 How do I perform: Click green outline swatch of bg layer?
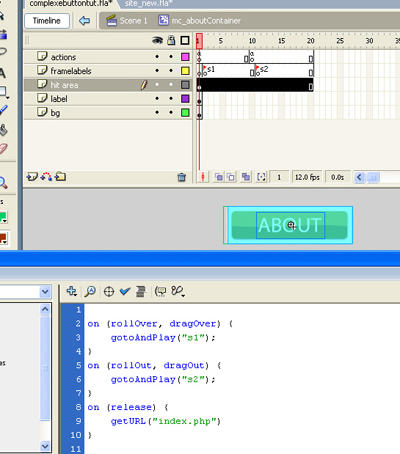pyautogui.click(x=185, y=113)
